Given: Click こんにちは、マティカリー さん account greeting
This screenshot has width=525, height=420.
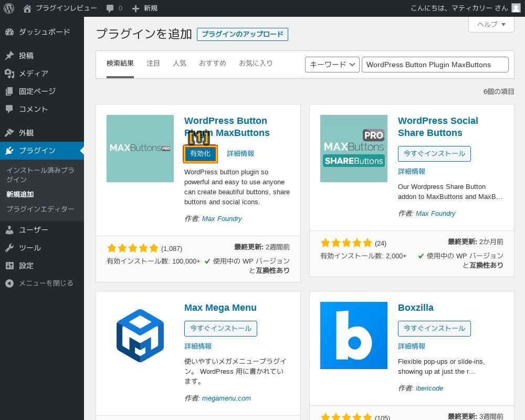Looking at the screenshot, I should coord(459,8).
